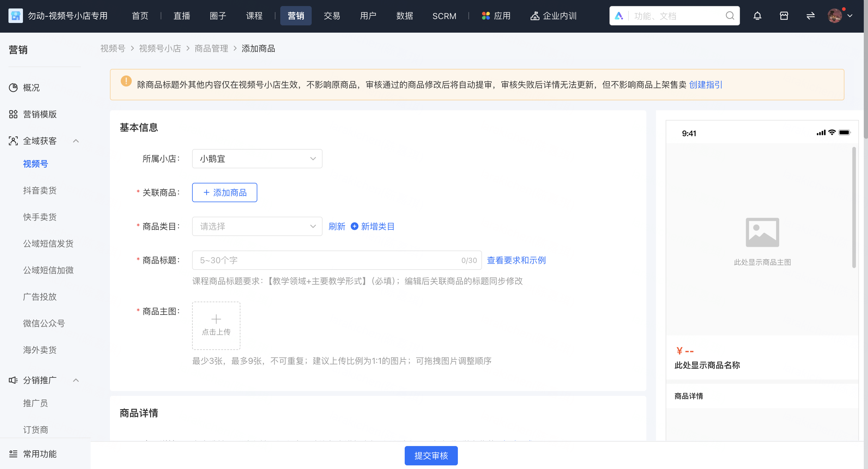Screen dimensions: 868x469
Task: Click the AI assistant logo in search box
Action: [619, 15]
